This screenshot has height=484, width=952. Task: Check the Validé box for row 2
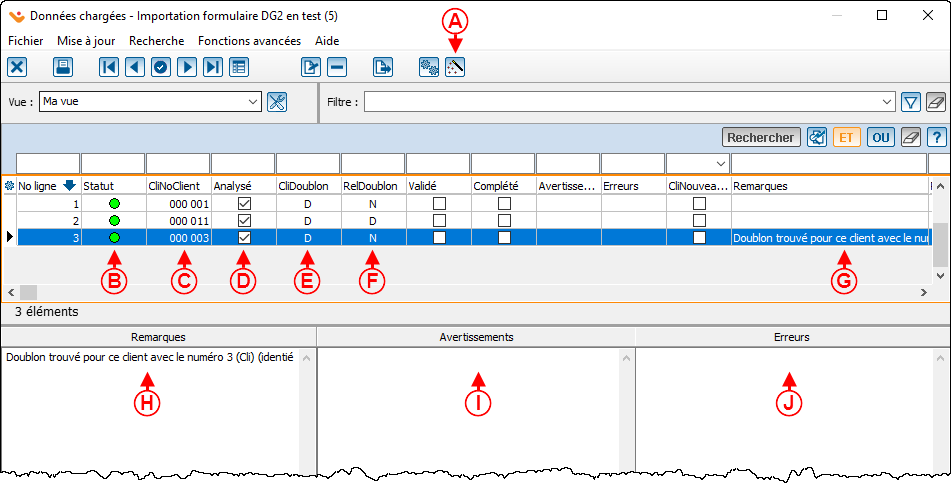(439, 220)
